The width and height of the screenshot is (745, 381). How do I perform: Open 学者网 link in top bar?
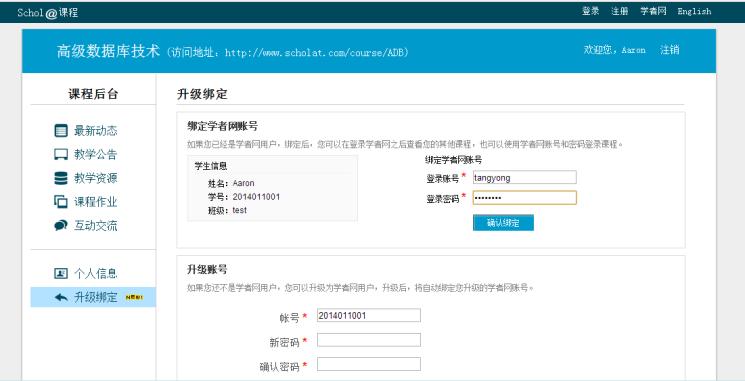[653, 11]
